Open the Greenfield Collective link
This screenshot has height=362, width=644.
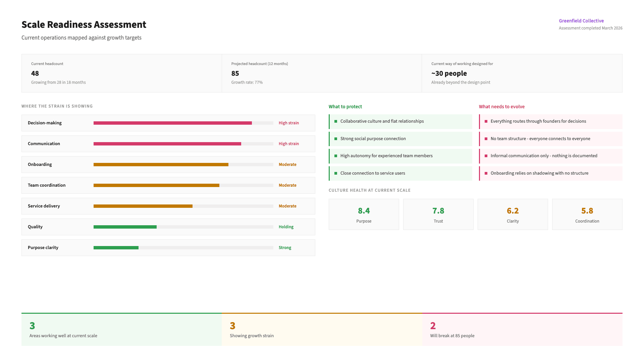[x=581, y=20]
